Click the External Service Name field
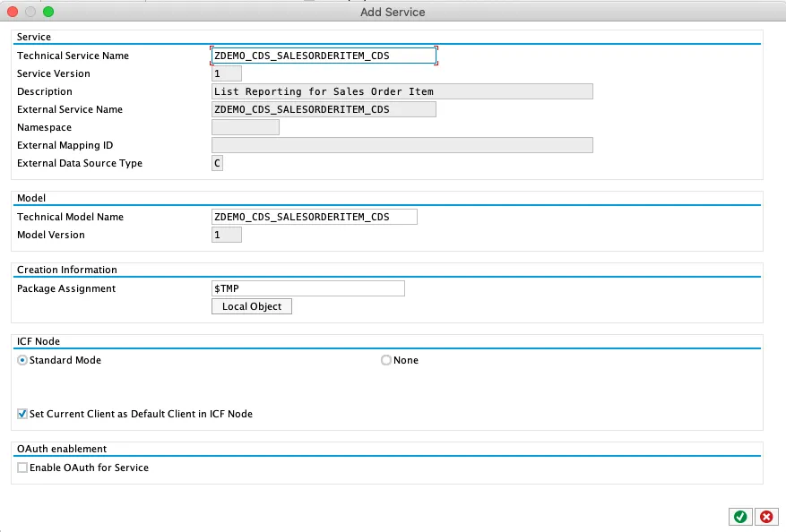Screen dimensions: 786x532 coord(323,109)
